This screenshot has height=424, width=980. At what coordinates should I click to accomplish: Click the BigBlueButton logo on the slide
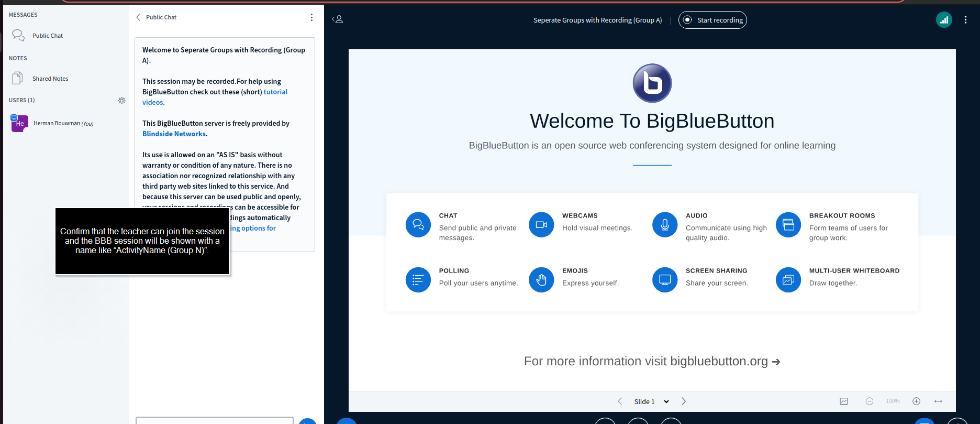point(652,83)
